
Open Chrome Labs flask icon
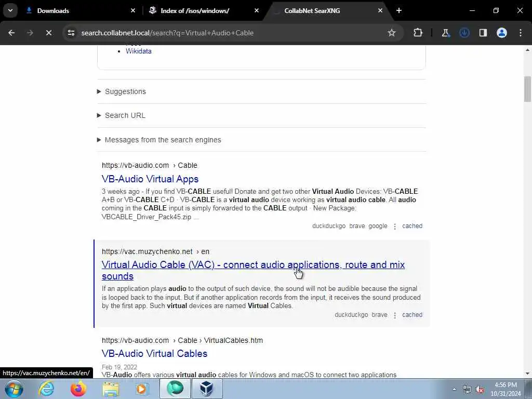[445, 33]
